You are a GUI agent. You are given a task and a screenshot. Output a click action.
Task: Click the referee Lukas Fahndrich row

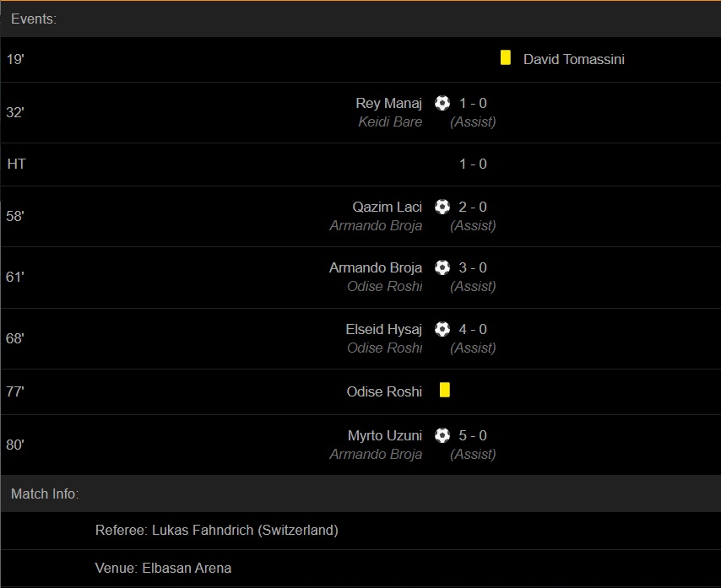coord(216,531)
